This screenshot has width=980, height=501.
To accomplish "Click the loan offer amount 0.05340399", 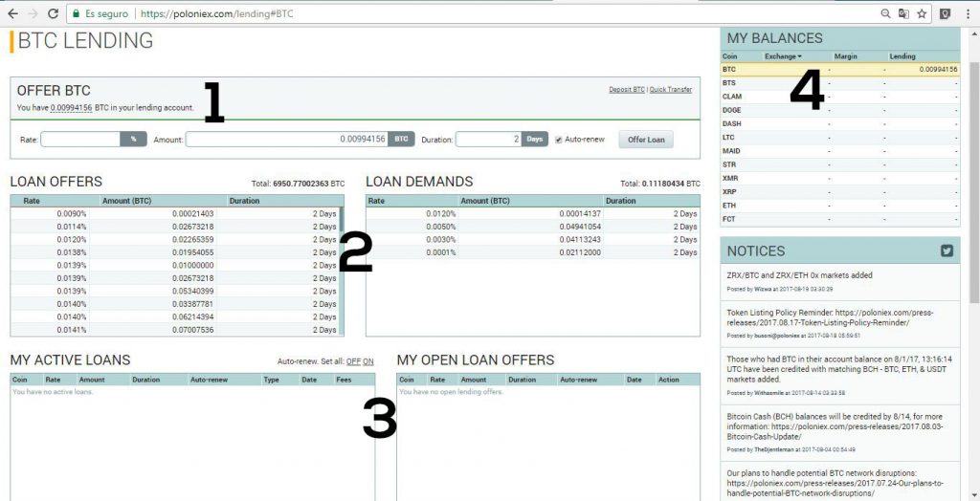I will tap(193, 291).
